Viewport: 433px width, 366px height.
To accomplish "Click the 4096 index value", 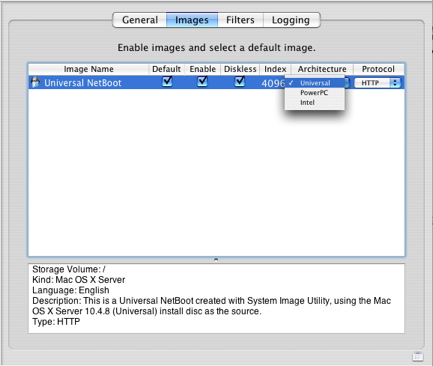I will pos(273,83).
